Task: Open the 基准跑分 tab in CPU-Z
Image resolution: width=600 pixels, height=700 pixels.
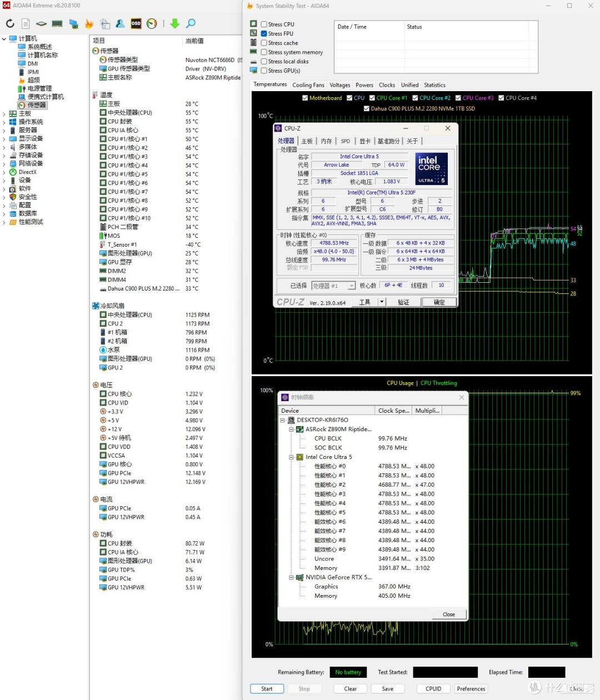Action: pos(388,141)
